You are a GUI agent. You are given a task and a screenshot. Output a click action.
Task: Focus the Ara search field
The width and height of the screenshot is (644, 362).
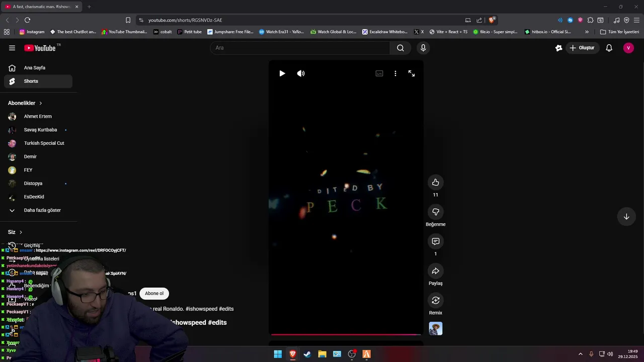(300, 48)
